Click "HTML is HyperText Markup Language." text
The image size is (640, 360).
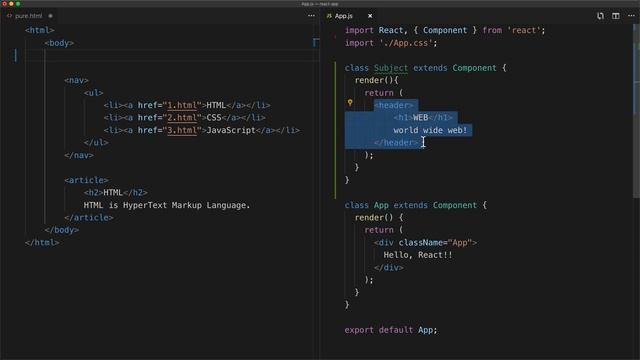tap(167, 205)
